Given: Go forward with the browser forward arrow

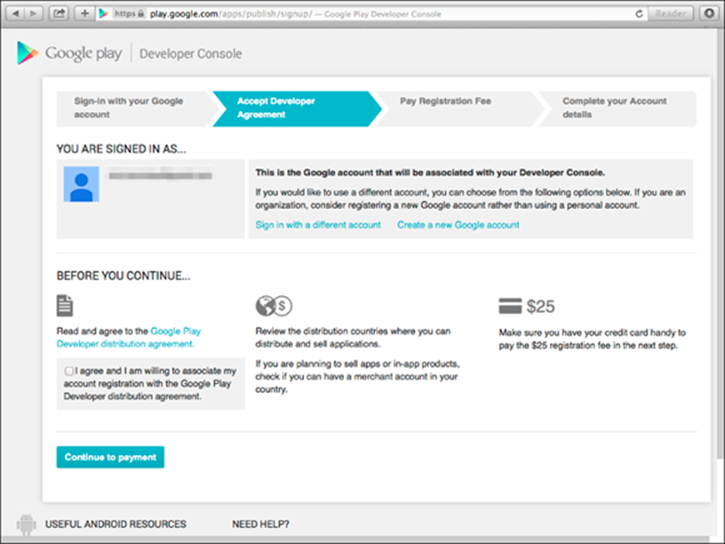Looking at the screenshot, I should click(x=33, y=13).
